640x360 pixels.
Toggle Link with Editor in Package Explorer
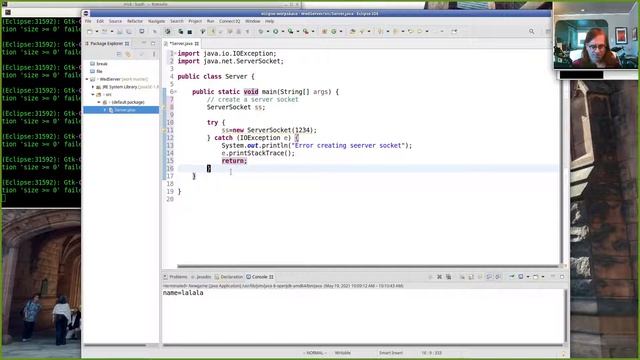pyautogui.click(x=128, y=54)
